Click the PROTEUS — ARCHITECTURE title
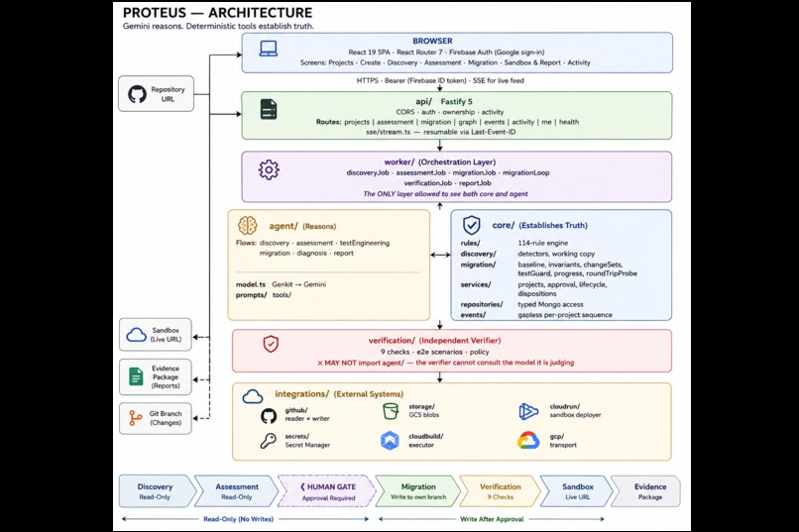Image resolution: width=799 pixels, height=532 pixels. (x=217, y=13)
